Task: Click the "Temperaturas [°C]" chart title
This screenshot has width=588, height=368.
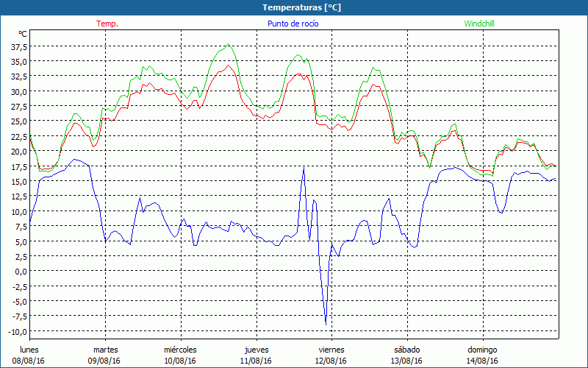Action: tap(301, 7)
